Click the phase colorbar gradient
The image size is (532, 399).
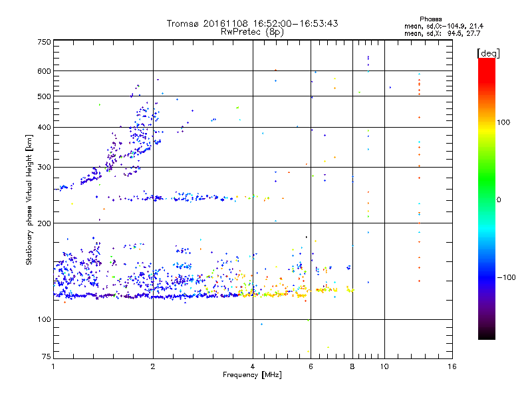pyautogui.click(x=487, y=198)
